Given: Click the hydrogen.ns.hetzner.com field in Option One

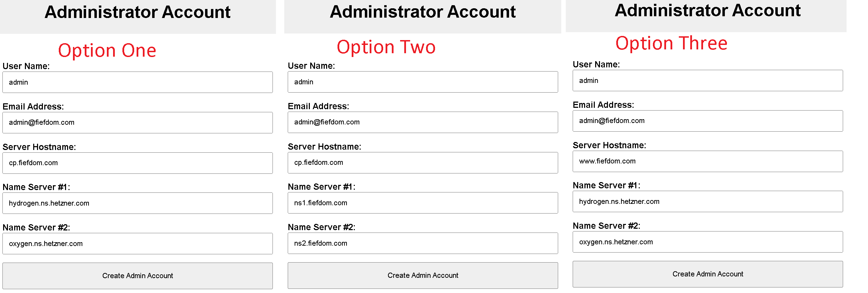Looking at the screenshot, I should pos(137,203).
